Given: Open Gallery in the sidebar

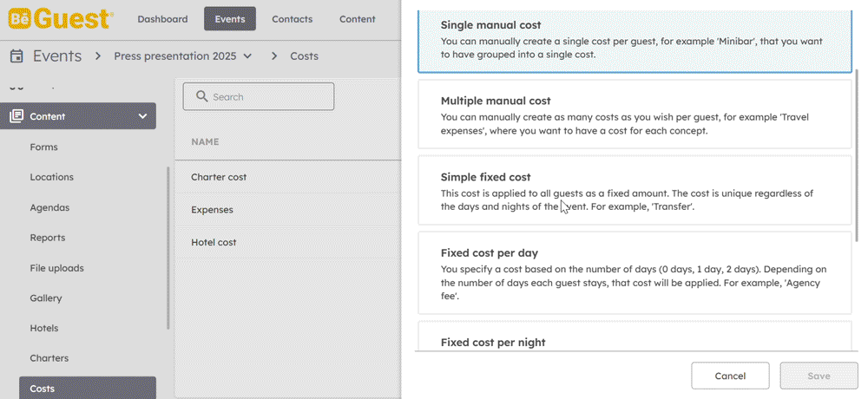Looking at the screenshot, I should click(x=46, y=298).
